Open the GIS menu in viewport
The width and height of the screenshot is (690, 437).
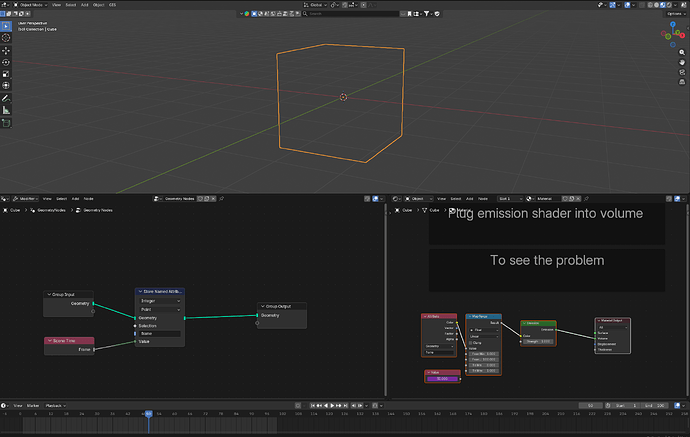pyautogui.click(x=112, y=5)
